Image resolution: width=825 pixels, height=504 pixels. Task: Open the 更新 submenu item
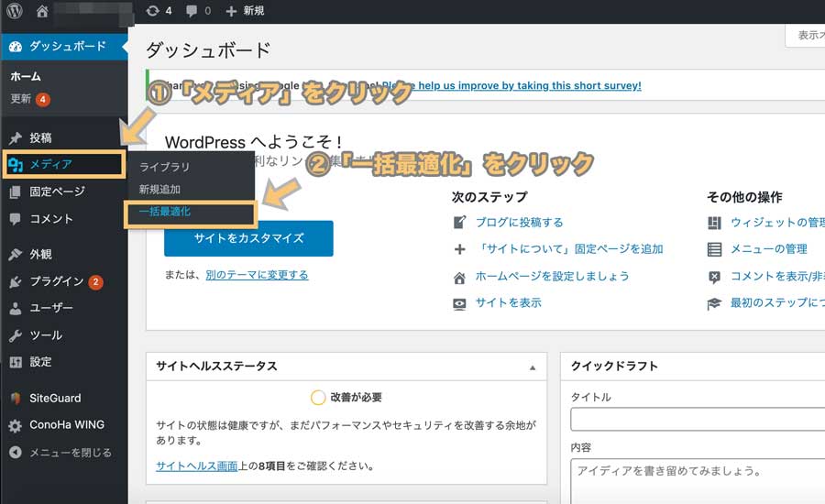point(20,98)
